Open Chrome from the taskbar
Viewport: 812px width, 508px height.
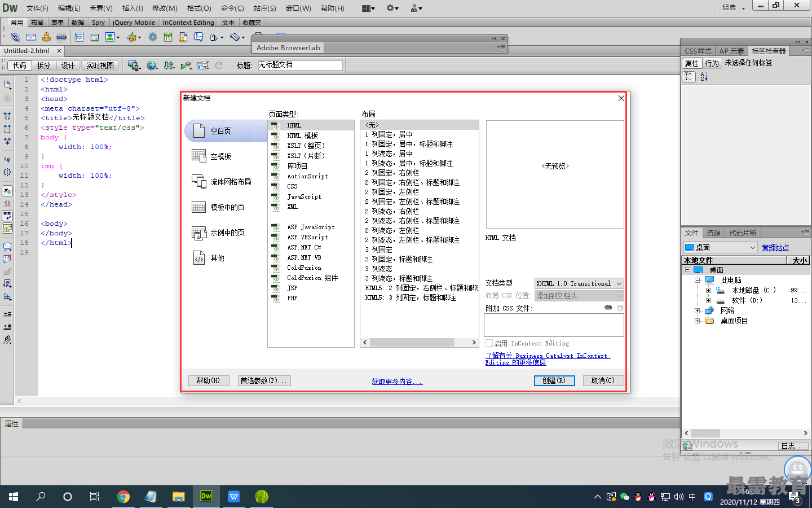(x=123, y=497)
